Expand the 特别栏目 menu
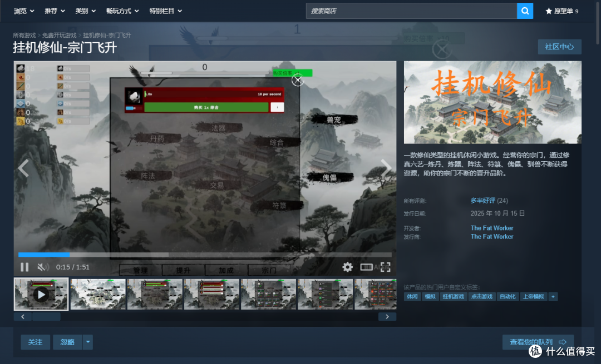This screenshot has width=601, height=364. click(x=166, y=11)
